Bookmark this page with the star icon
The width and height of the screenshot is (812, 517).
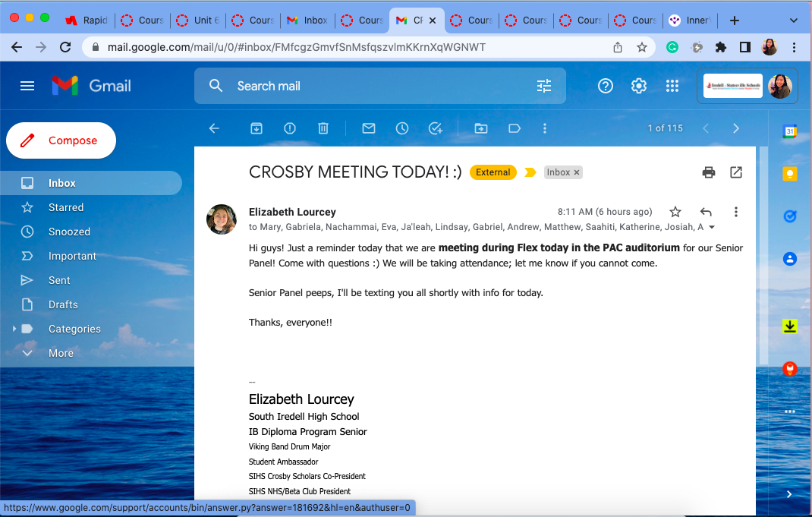[x=641, y=48]
